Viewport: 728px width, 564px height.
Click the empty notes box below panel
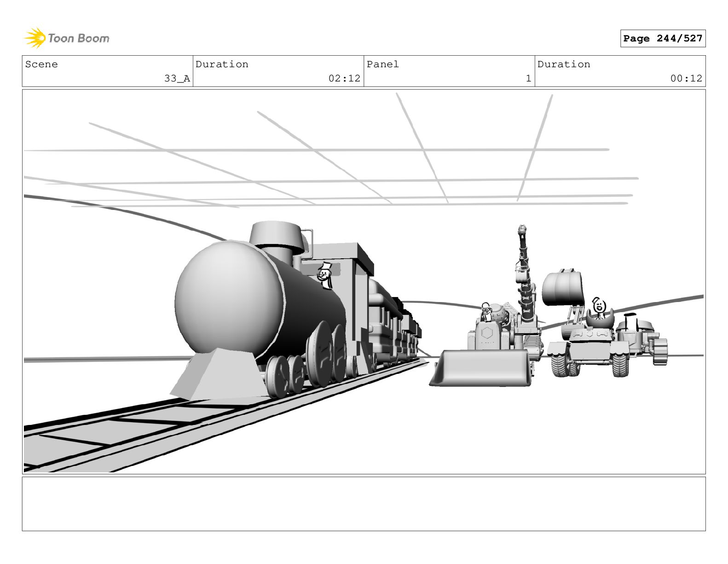click(x=364, y=504)
